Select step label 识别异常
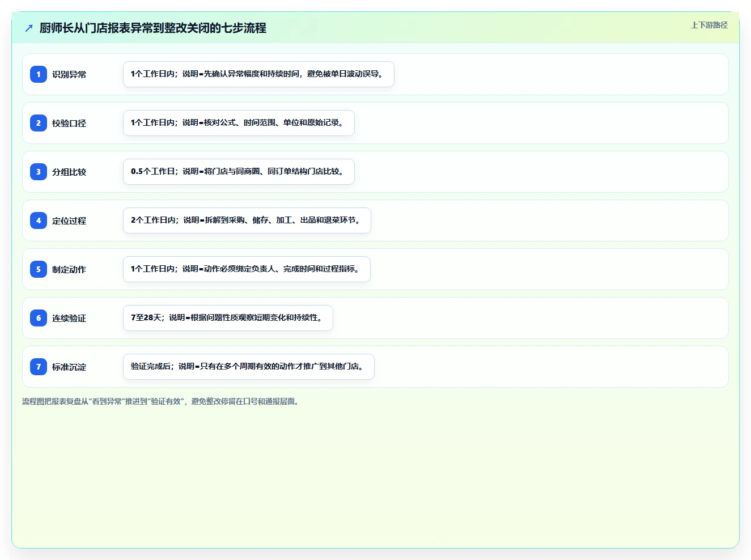The width and height of the screenshot is (751, 560). click(69, 74)
